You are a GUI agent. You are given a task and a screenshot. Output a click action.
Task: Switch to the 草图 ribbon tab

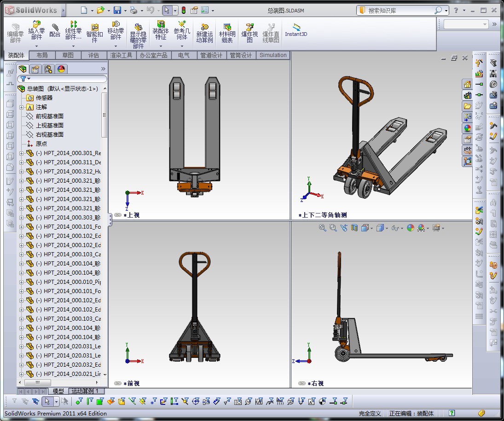pos(68,55)
